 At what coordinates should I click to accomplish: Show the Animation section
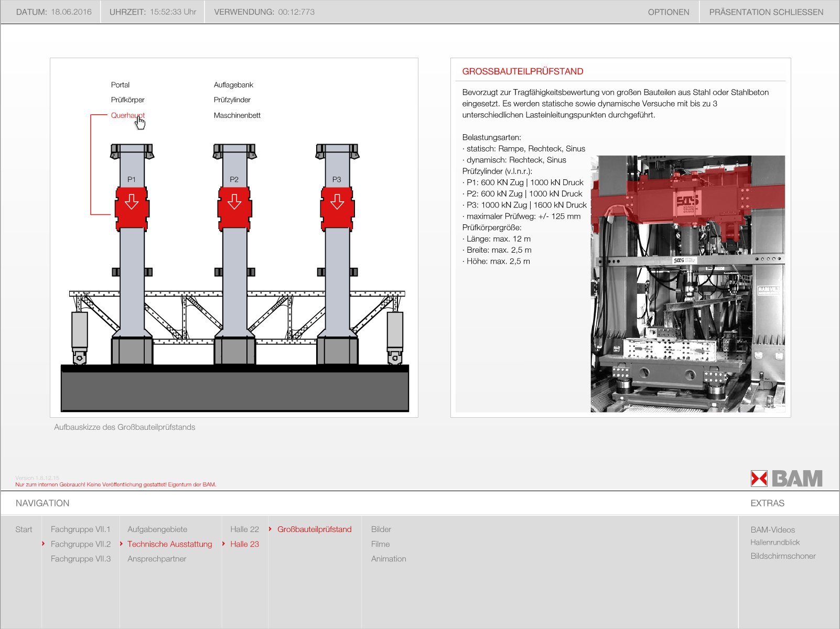[x=388, y=559]
